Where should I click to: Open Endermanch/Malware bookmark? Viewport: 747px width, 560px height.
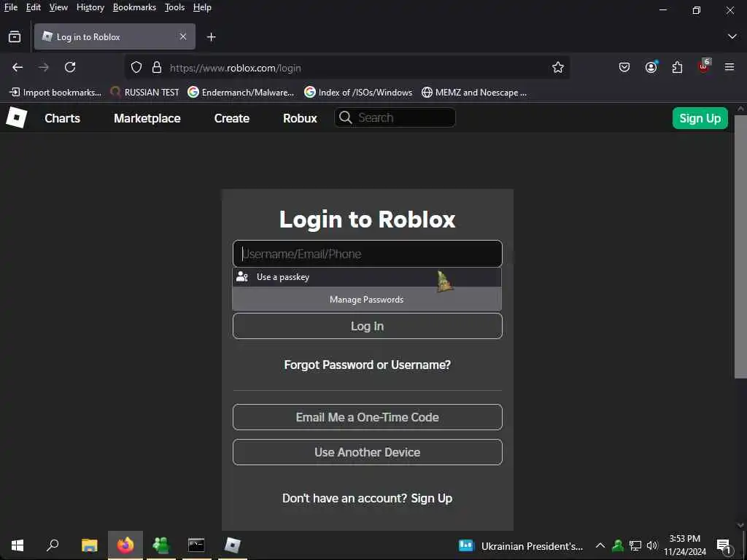tap(241, 93)
